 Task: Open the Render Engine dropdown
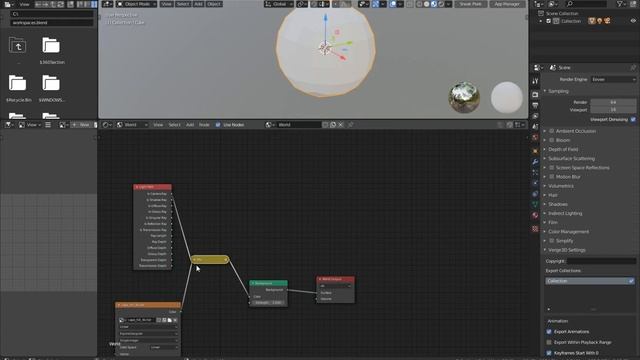(x=613, y=80)
